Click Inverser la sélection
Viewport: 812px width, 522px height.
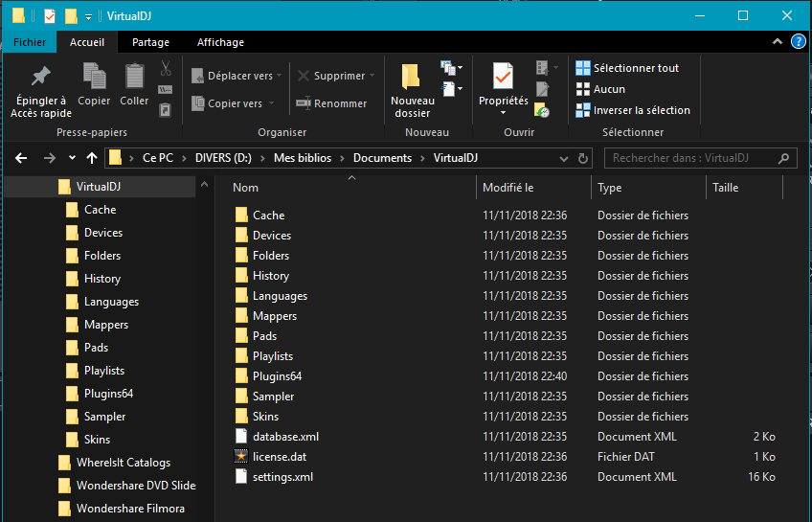click(x=633, y=110)
